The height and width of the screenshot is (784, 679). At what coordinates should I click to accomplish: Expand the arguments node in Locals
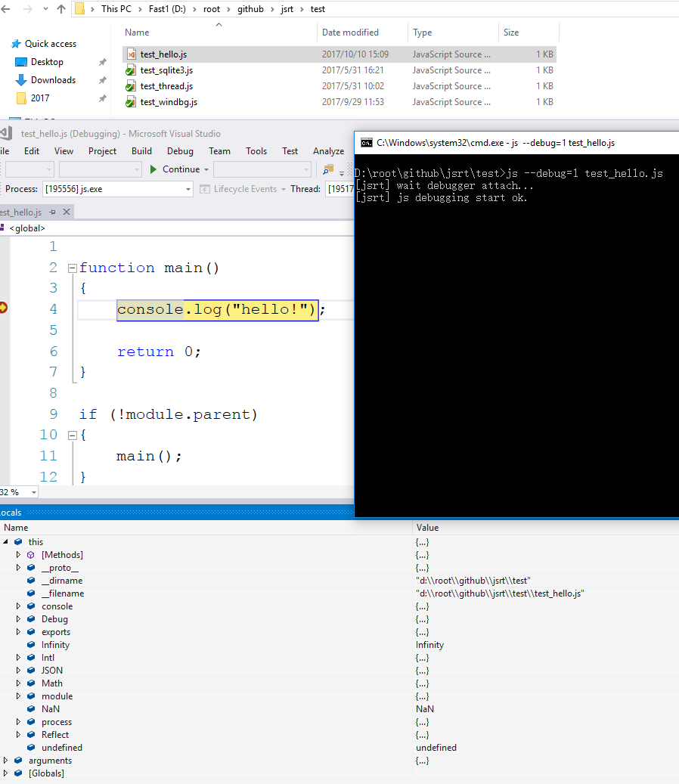(x=5, y=761)
